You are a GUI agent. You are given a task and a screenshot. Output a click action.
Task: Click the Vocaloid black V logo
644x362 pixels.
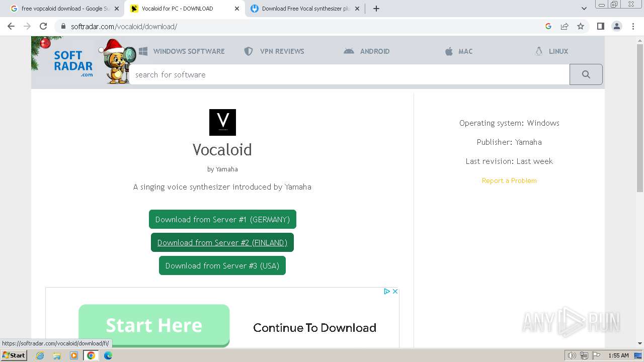click(x=222, y=122)
